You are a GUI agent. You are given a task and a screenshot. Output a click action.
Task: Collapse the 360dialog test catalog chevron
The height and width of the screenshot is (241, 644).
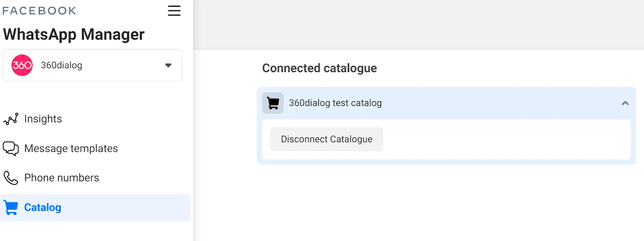(x=625, y=103)
